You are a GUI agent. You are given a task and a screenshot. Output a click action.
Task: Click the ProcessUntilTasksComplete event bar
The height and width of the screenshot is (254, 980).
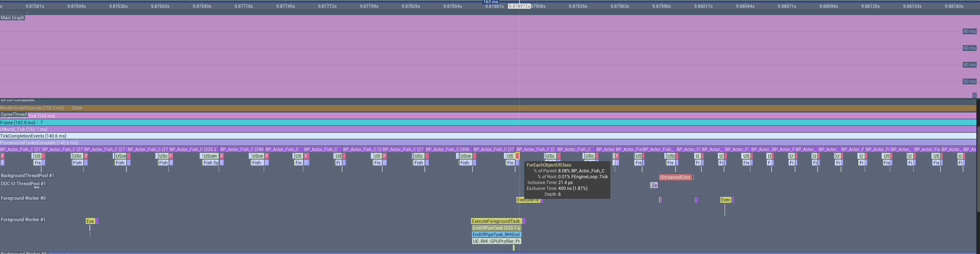(x=488, y=143)
